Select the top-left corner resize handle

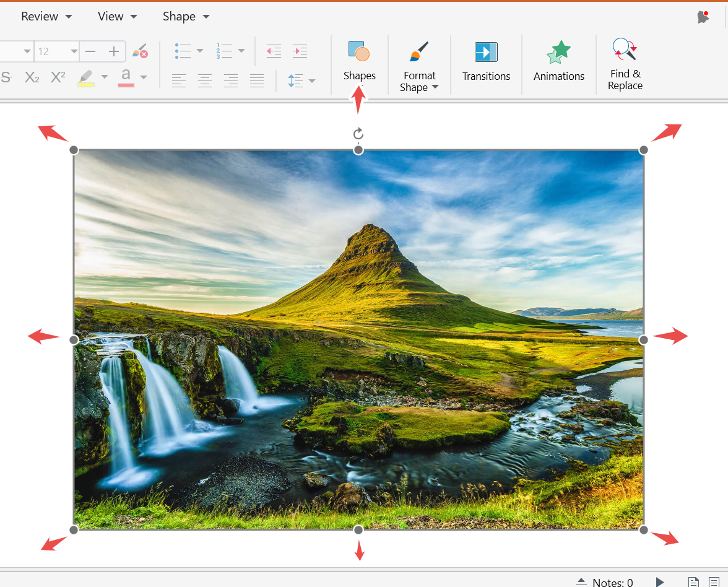click(74, 150)
